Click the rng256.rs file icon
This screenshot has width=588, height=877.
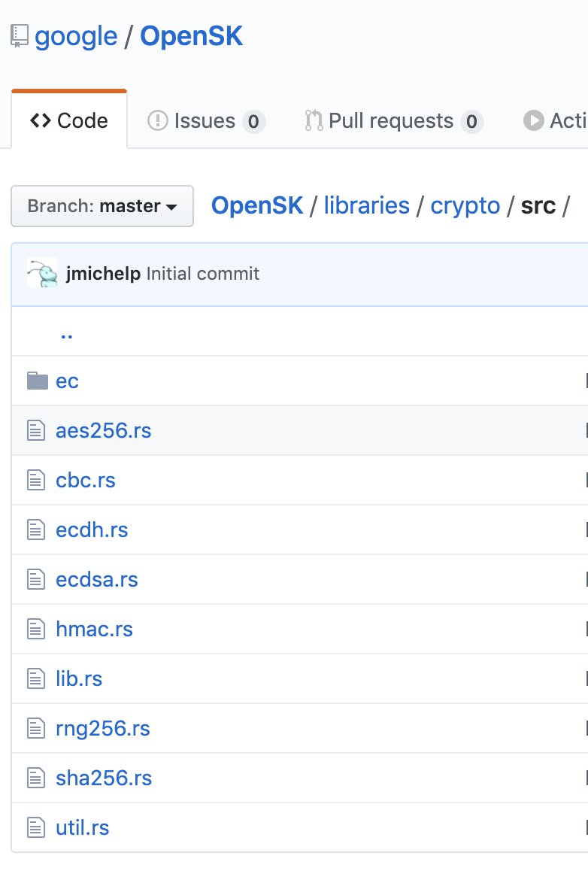click(x=36, y=730)
